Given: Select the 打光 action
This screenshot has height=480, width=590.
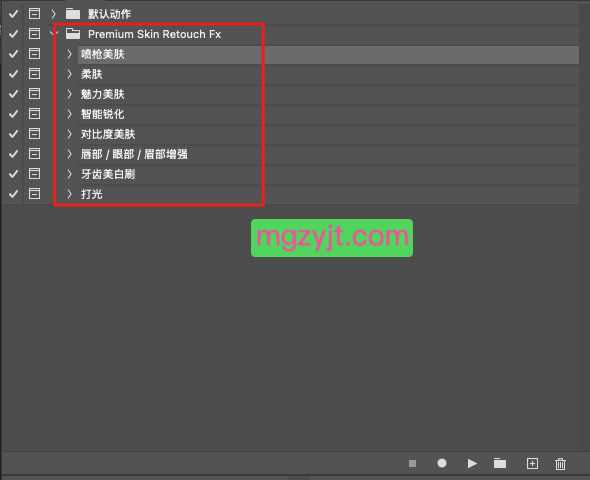Looking at the screenshot, I should (x=92, y=194).
